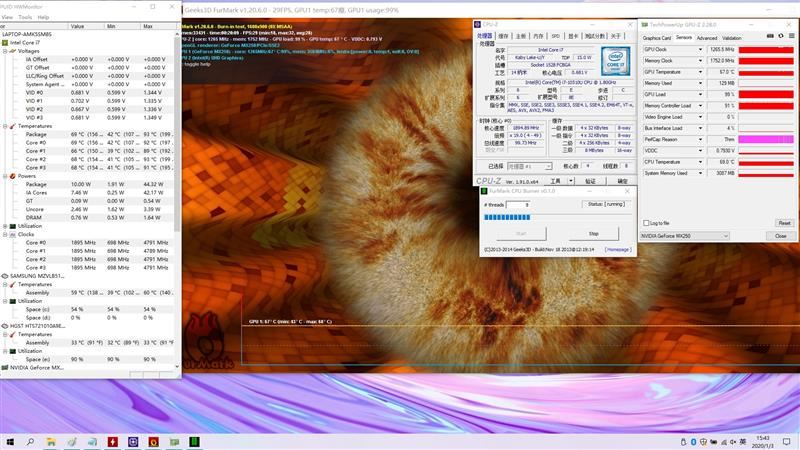The height and width of the screenshot is (450, 800).
Task: Click the Stop button in CPU Burner
Action: point(593,234)
